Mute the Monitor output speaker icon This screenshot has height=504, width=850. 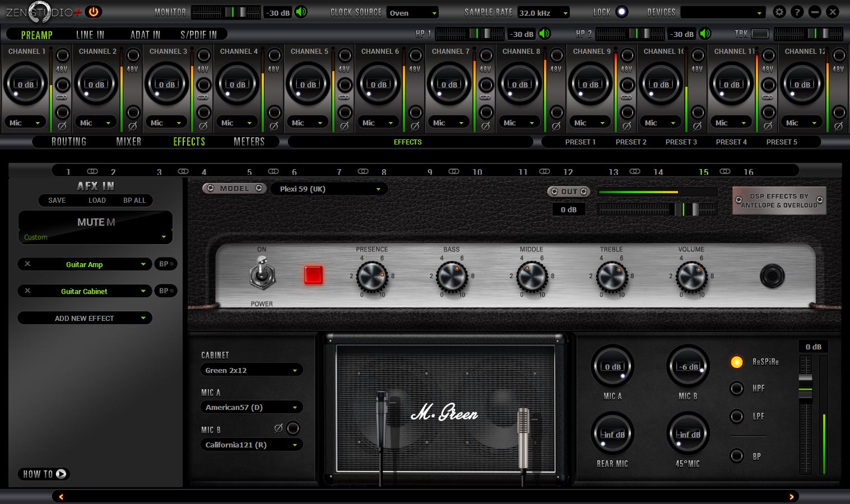301,12
